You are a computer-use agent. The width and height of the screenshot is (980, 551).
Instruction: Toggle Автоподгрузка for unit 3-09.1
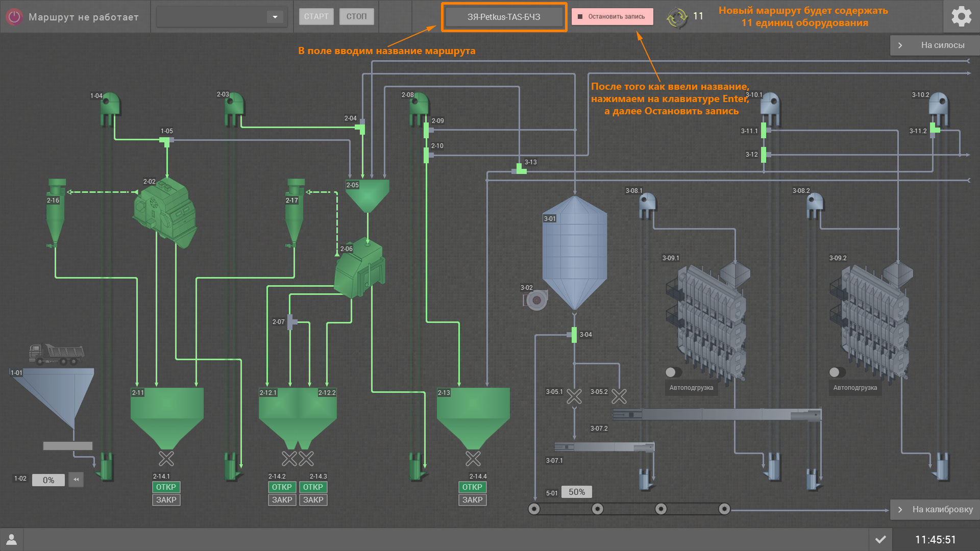tap(673, 372)
